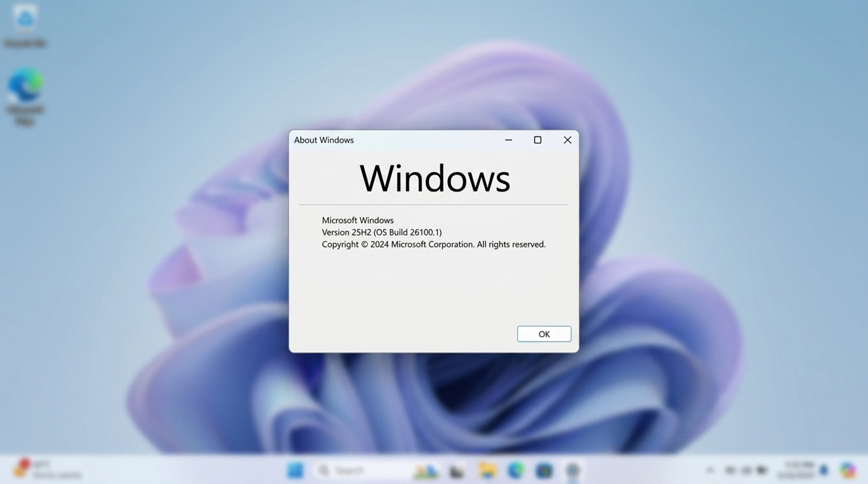The height and width of the screenshot is (484, 868).
Task: Maximize the About Windows window
Action: (x=538, y=140)
